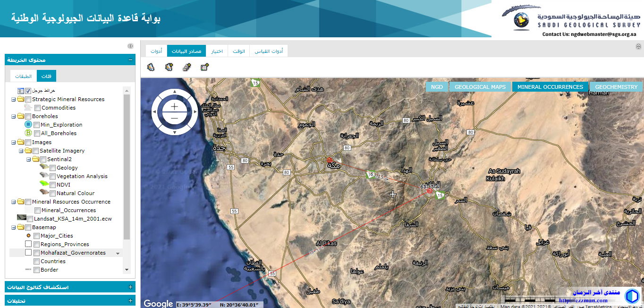
Task: Switch to the أدوات القياس tab
Action: point(268,51)
